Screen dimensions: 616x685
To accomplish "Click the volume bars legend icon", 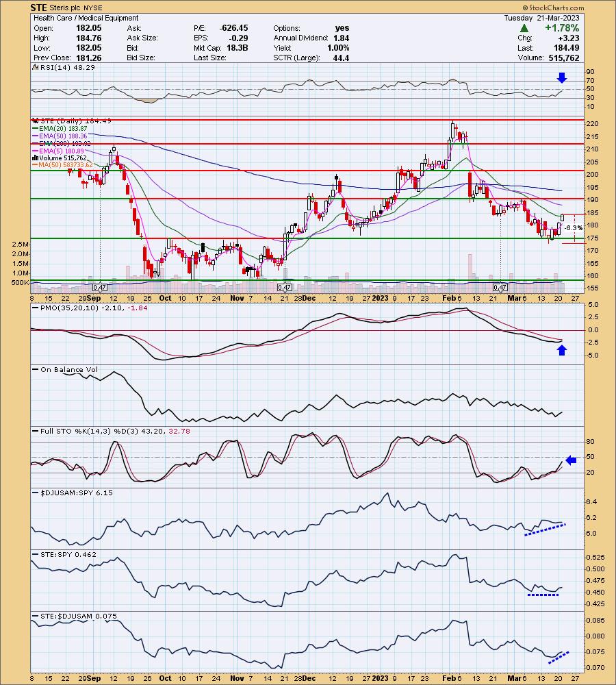I will [36, 158].
